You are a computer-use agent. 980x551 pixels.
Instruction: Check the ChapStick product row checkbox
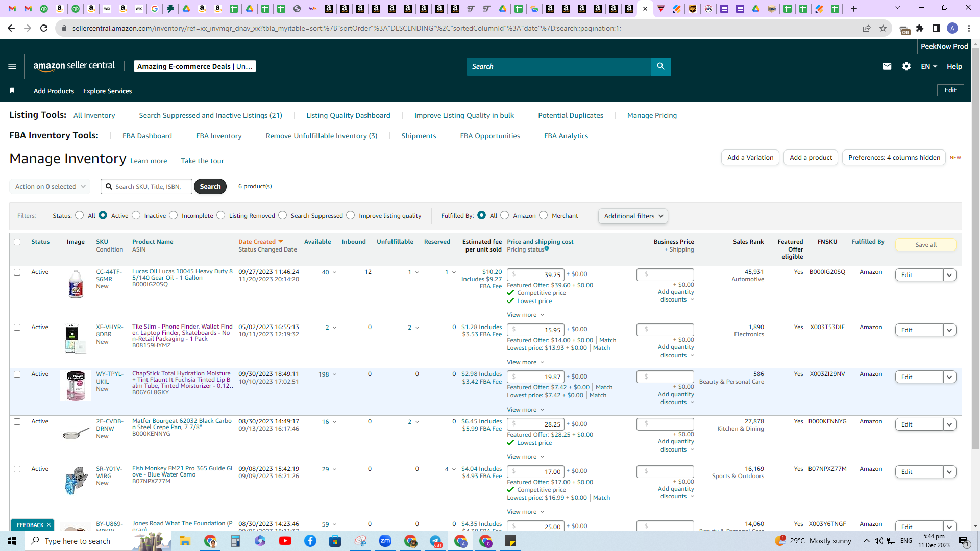tap(17, 374)
